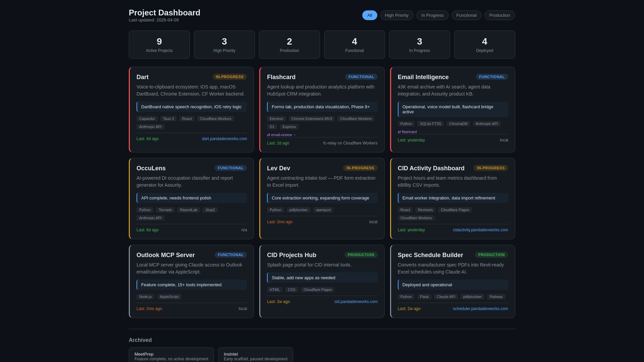This screenshot has height=362, width=644.
Task: Show only Functional projects
Action: (x=466, y=15)
